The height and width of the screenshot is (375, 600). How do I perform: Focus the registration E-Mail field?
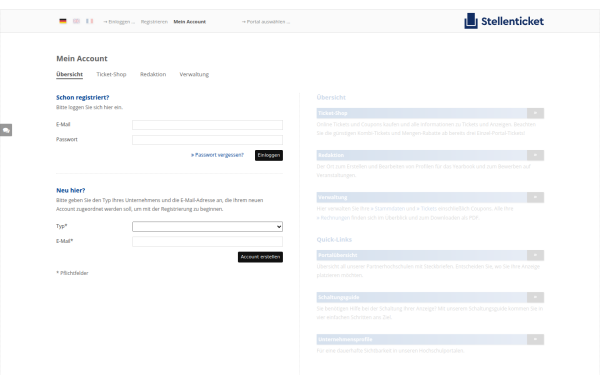[207, 241]
